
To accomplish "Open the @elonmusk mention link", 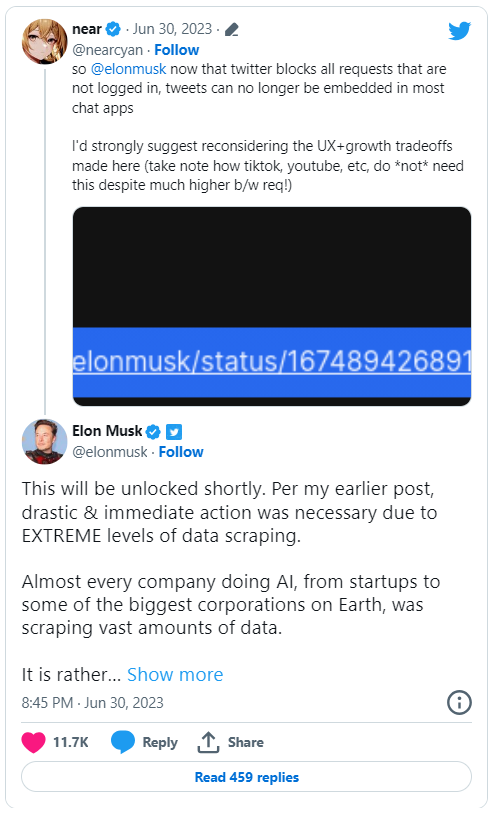I will (x=129, y=69).
